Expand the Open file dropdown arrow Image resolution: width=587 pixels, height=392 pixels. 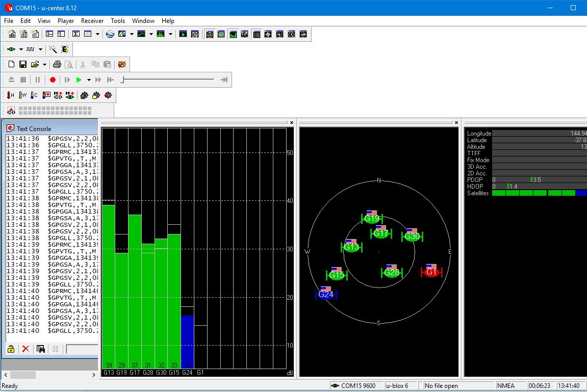point(44,64)
